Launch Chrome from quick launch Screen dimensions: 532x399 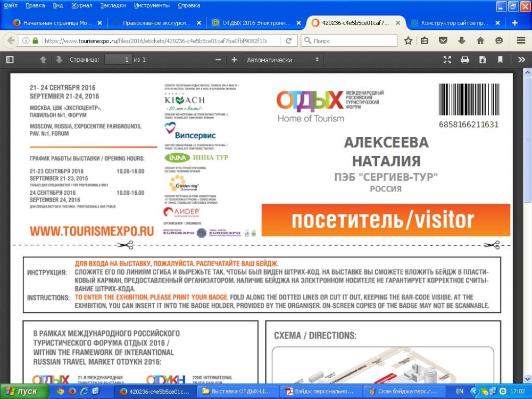(60, 392)
